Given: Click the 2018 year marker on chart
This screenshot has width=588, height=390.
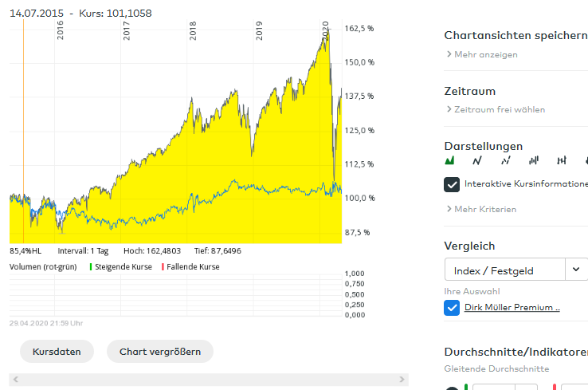Looking at the screenshot, I should click(x=194, y=30).
